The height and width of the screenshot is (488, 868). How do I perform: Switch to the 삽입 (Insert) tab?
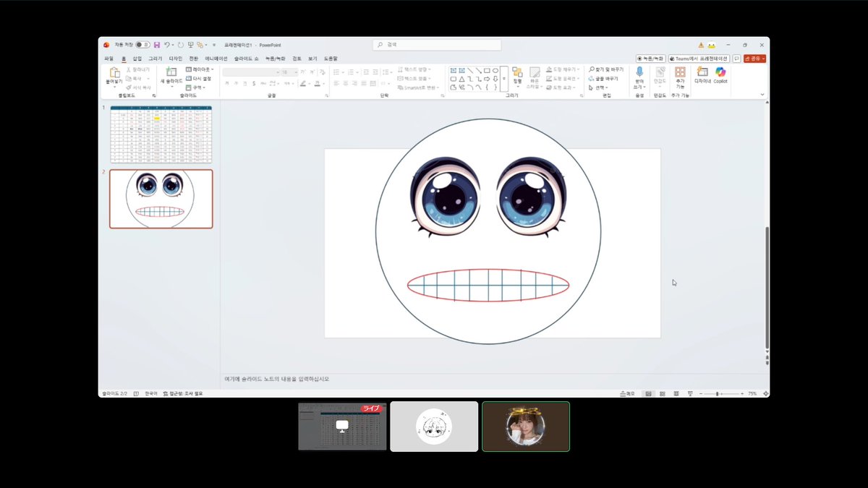coord(137,59)
